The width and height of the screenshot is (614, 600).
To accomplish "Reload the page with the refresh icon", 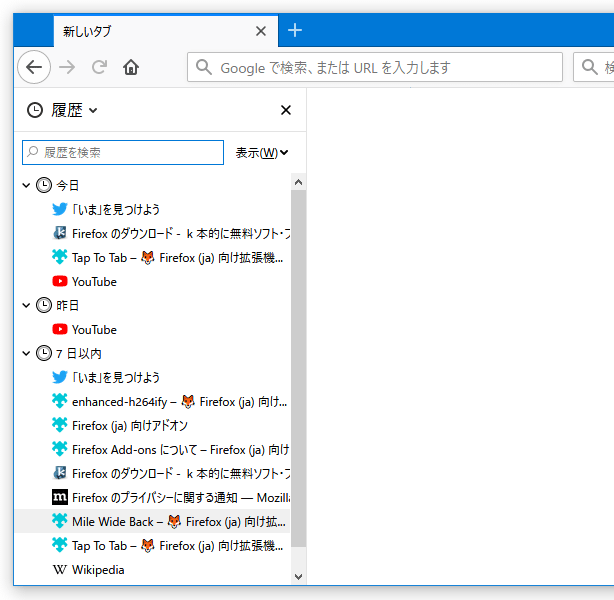I will pyautogui.click(x=99, y=67).
